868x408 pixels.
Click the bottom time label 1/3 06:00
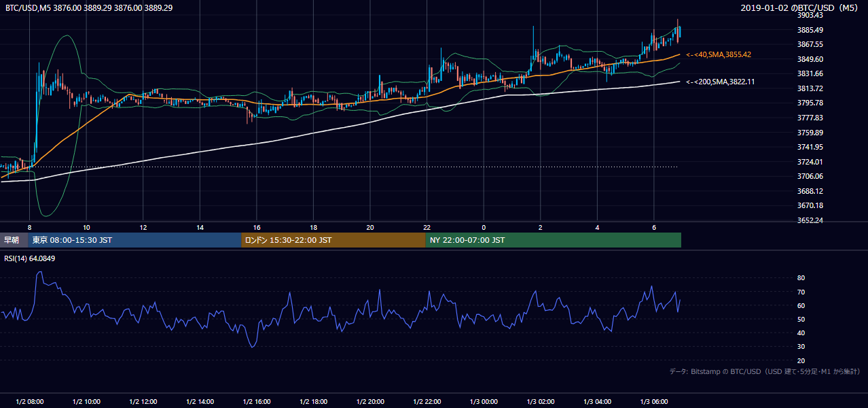point(653,401)
